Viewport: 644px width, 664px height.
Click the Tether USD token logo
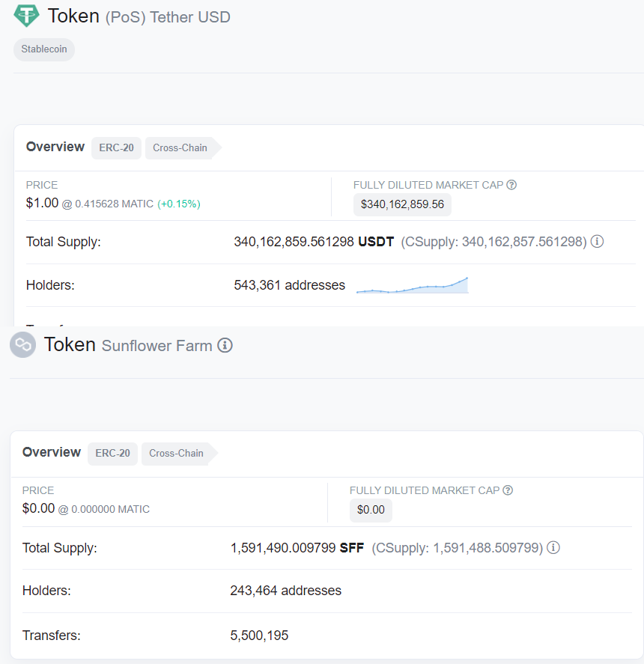tap(27, 16)
